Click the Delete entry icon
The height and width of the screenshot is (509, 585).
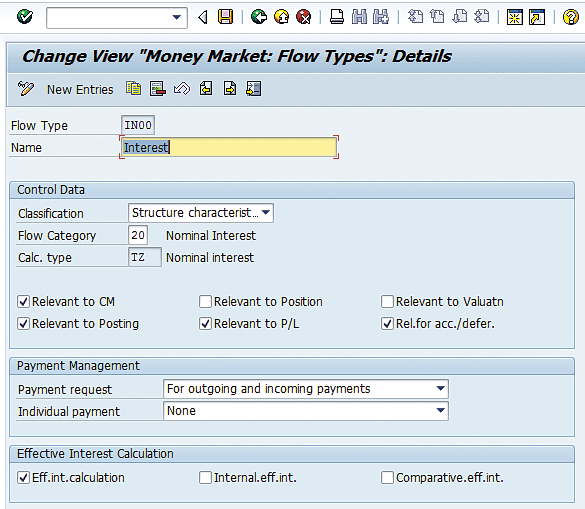pos(157,89)
